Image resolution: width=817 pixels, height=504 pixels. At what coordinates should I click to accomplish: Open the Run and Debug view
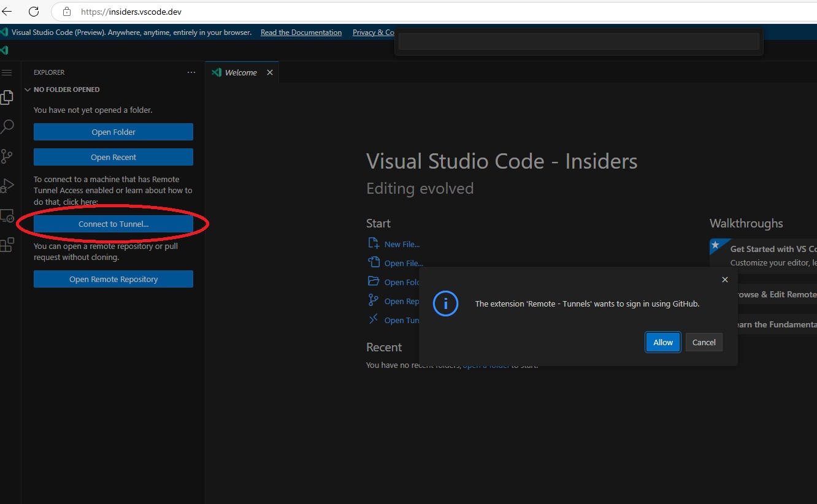[x=8, y=185]
